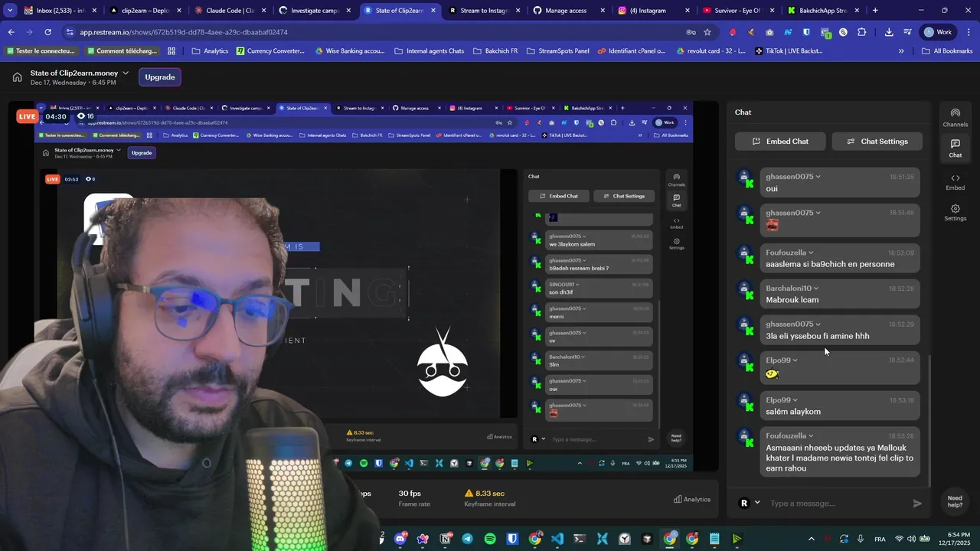Go to the Restream home icon
Image resolution: width=980 pixels, height=551 pixels.
(17, 77)
